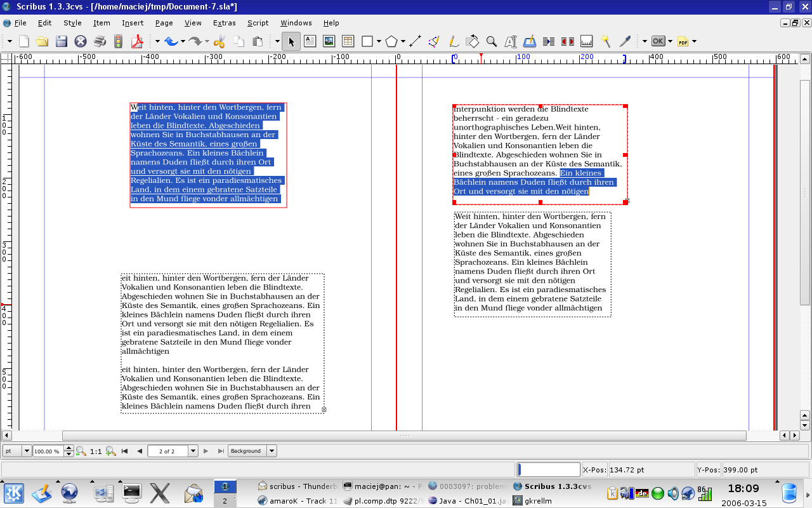Click the Link Text Frames icon
The image size is (812, 508).
pyautogui.click(x=549, y=42)
